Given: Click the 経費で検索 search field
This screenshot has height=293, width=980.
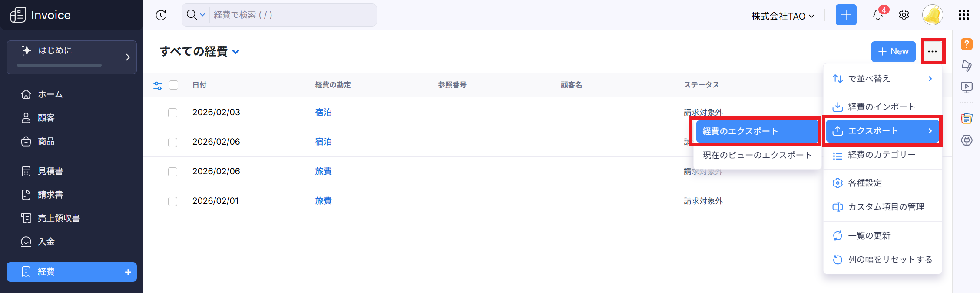Looking at the screenshot, I should [291, 15].
